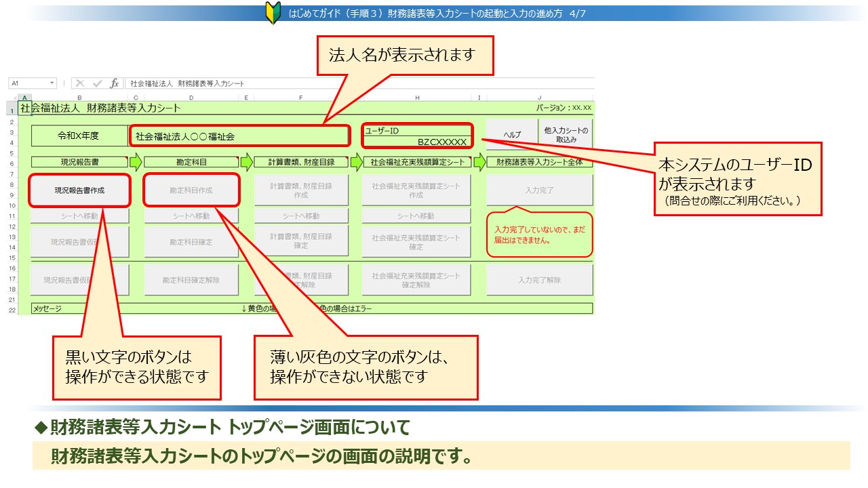
Task: Click the fx insert function icon
Action: [x=115, y=83]
